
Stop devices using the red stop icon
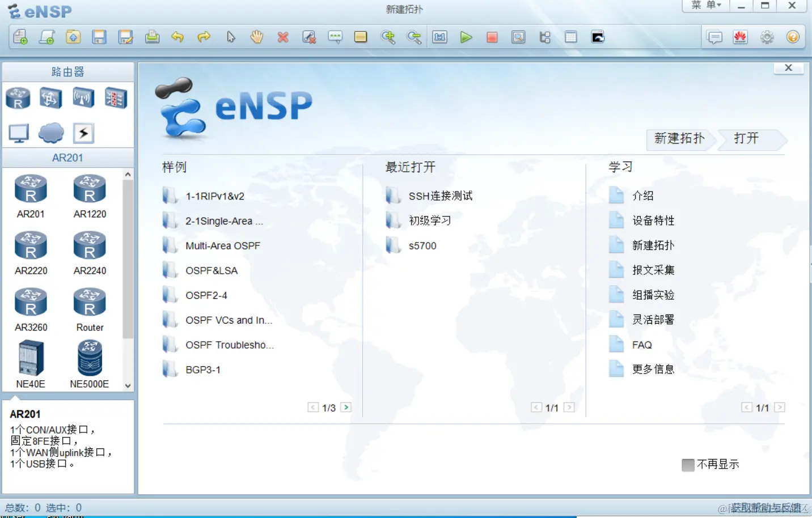click(492, 37)
